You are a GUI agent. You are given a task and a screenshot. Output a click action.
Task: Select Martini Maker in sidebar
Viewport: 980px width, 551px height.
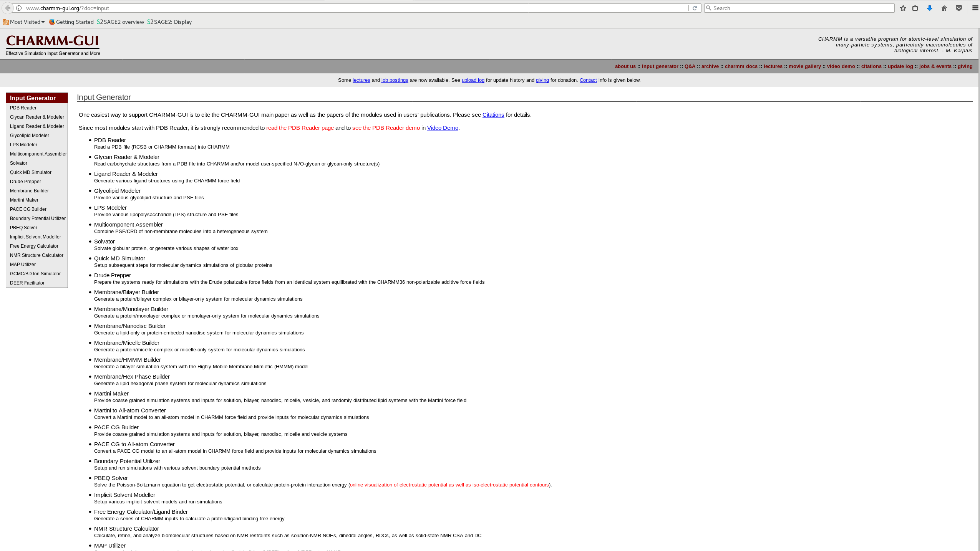[24, 200]
